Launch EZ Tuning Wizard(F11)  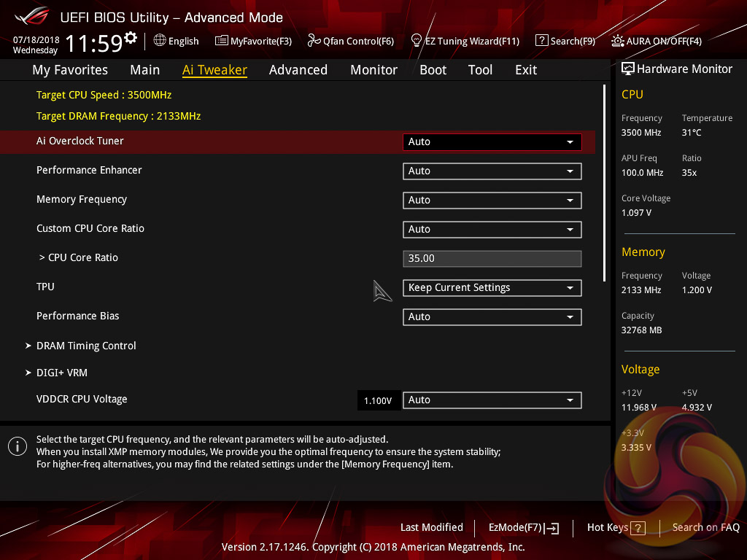pos(465,41)
